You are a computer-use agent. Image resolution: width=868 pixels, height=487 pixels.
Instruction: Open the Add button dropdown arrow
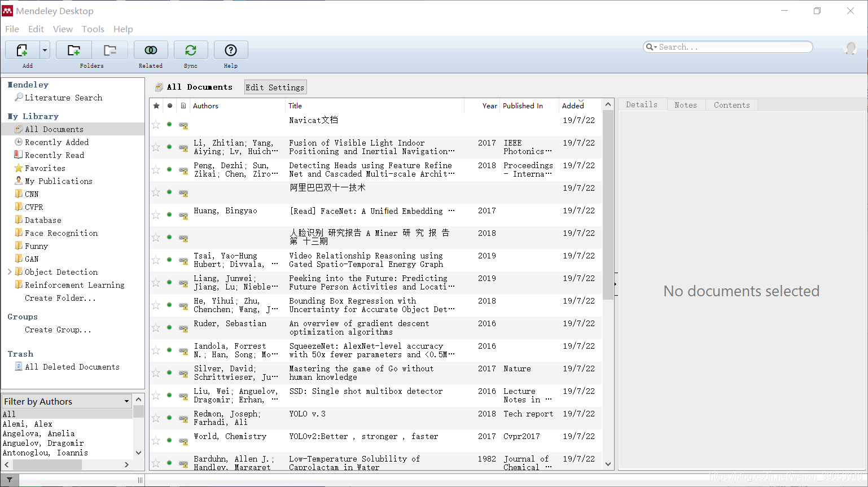point(45,50)
